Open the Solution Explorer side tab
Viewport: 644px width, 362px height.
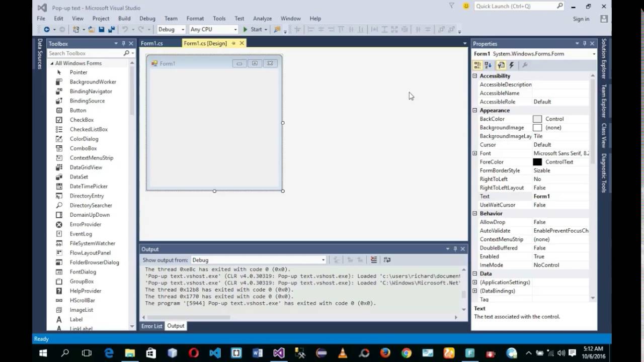(x=604, y=59)
